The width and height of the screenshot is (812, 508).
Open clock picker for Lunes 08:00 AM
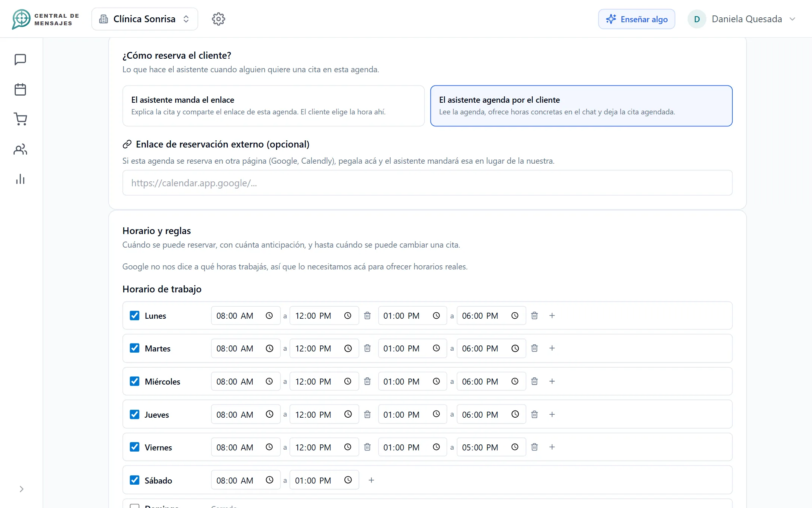click(x=269, y=315)
